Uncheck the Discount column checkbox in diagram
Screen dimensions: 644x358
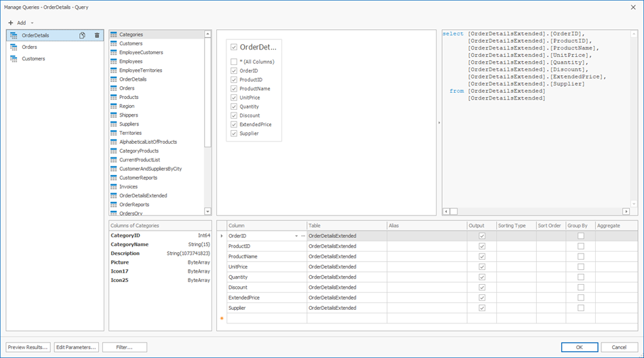[234, 115]
